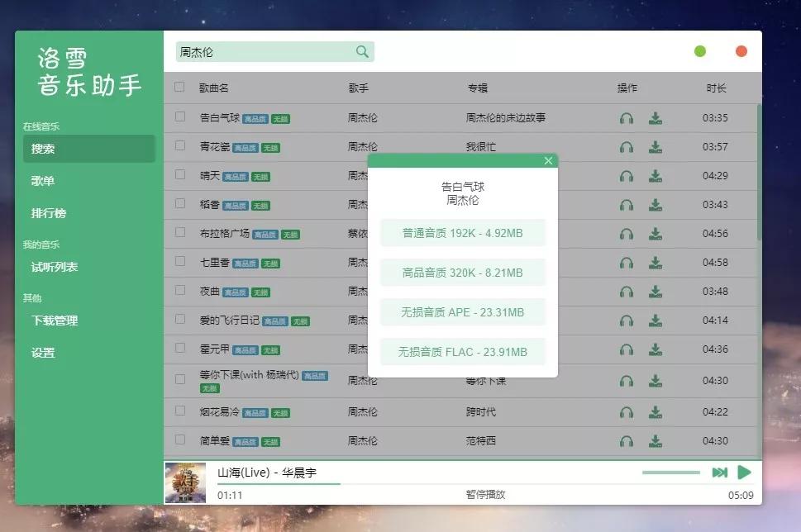The width and height of the screenshot is (801, 532).
Task: Click the download icon for 稻香
Action: click(x=656, y=204)
